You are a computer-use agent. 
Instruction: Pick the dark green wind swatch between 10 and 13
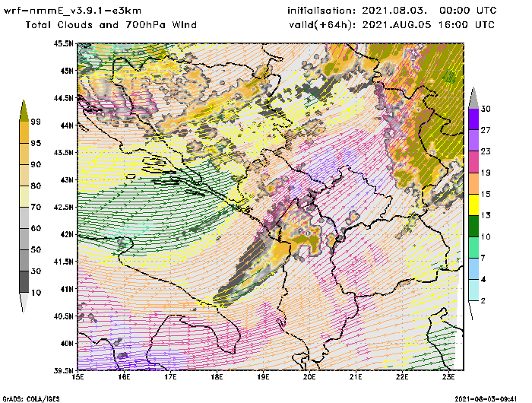click(x=473, y=226)
